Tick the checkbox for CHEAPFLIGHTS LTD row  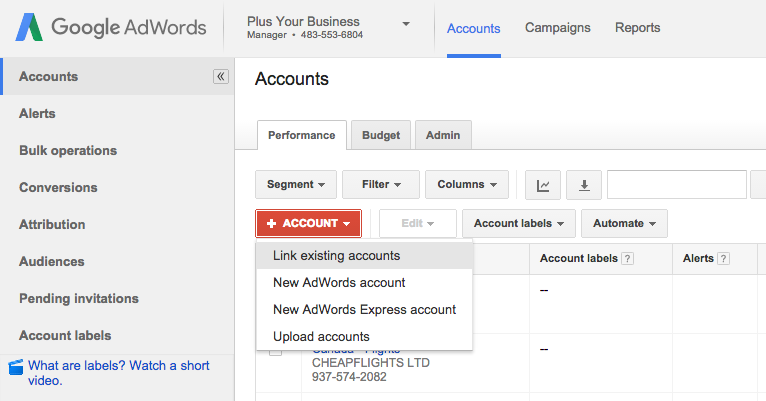276,351
